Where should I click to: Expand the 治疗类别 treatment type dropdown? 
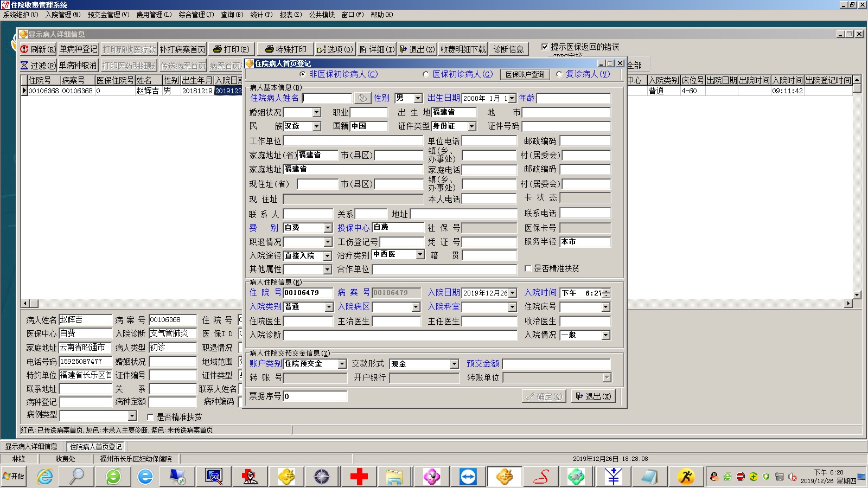[x=420, y=254]
